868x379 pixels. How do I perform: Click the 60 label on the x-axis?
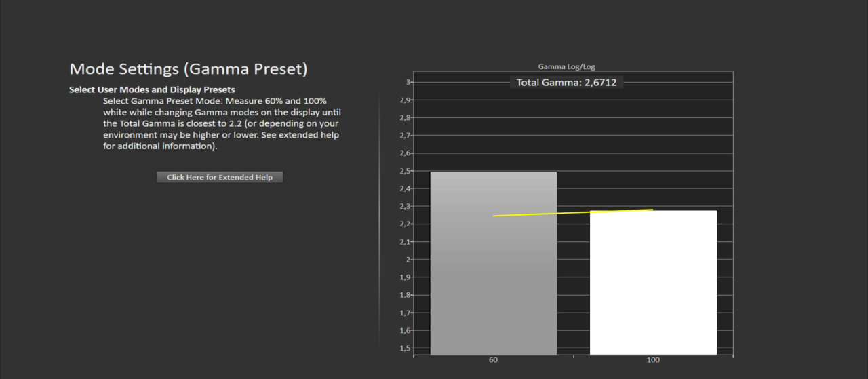(493, 360)
